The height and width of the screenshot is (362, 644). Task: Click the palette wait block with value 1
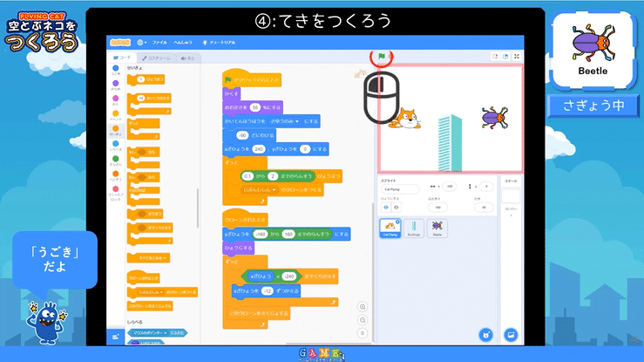tap(146, 79)
